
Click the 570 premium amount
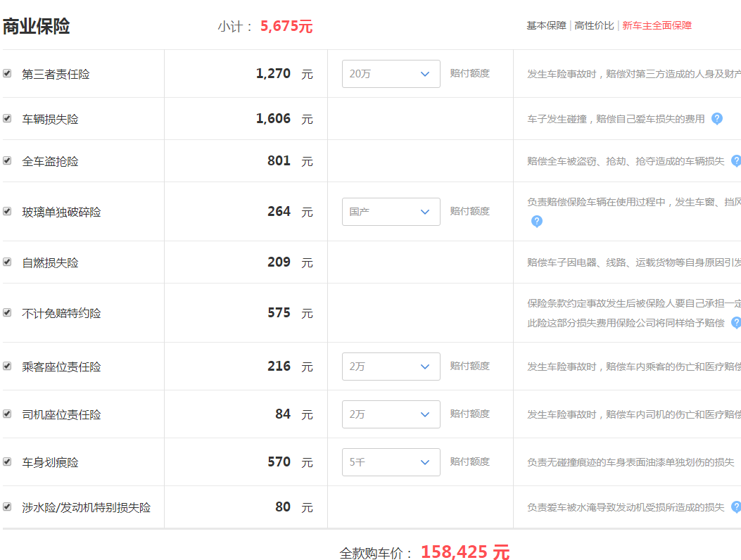tap(279, 462)
